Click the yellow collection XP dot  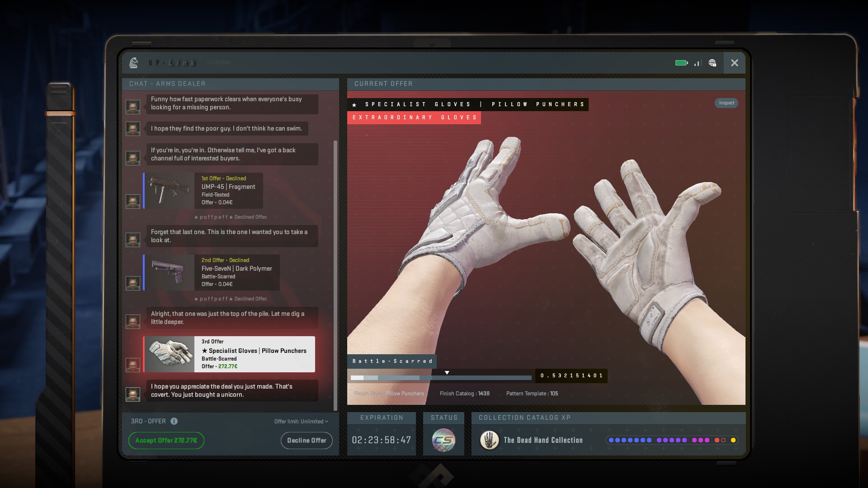point(733,440)
